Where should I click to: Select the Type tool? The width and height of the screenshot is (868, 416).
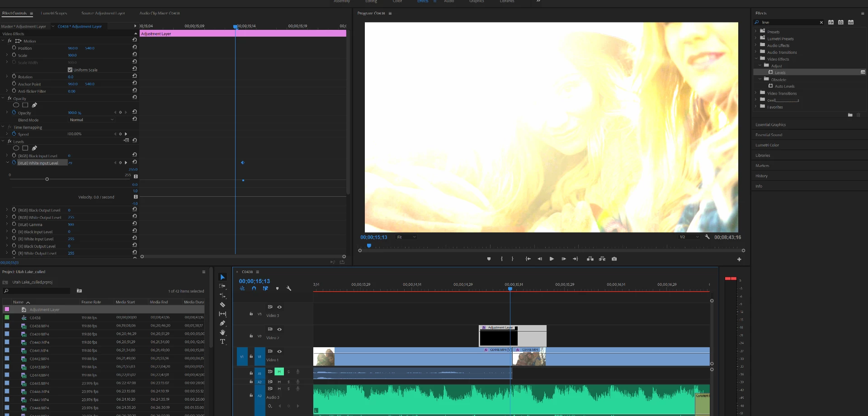pos(222,342)
